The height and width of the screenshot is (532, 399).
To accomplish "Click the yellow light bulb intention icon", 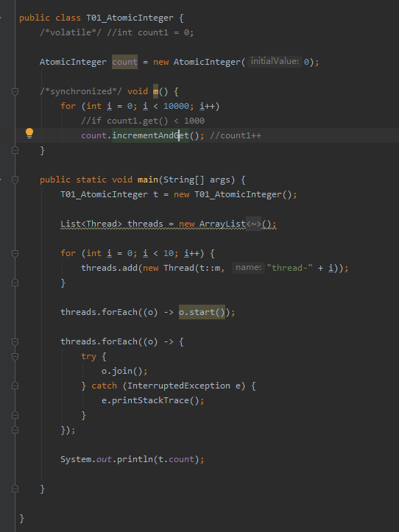I will point(29,133).
